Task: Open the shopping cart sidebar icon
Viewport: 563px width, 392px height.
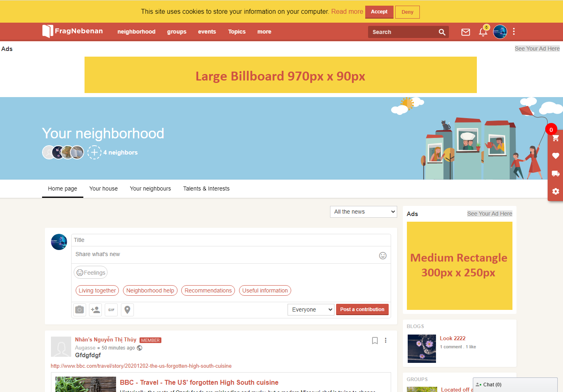Action: point(555,138)
